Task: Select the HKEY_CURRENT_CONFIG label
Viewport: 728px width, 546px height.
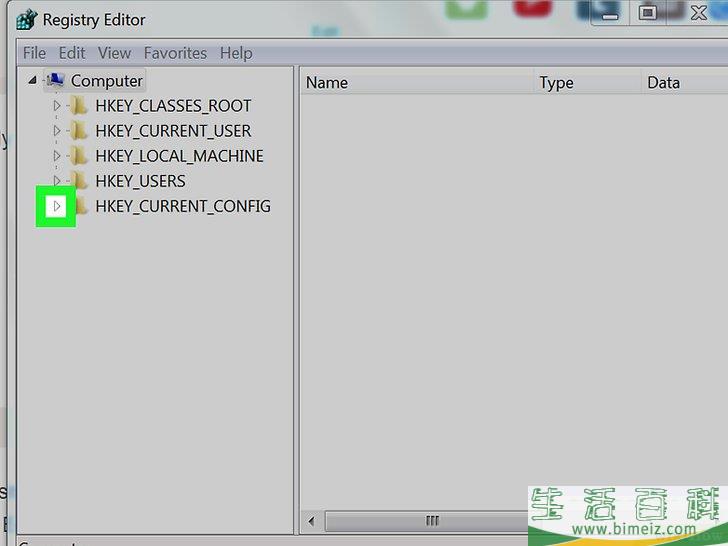Action: coord(183,206)
